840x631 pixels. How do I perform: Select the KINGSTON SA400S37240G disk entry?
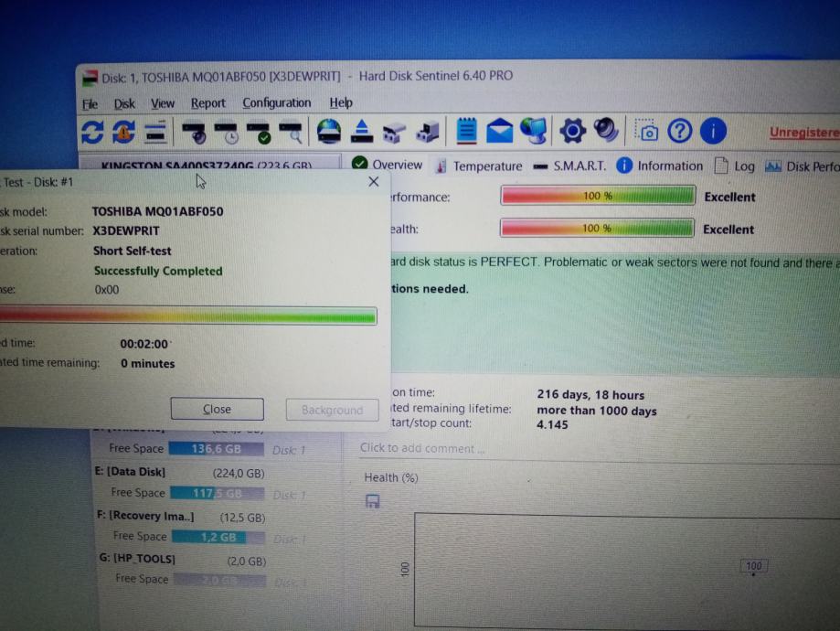coord(209,164)
